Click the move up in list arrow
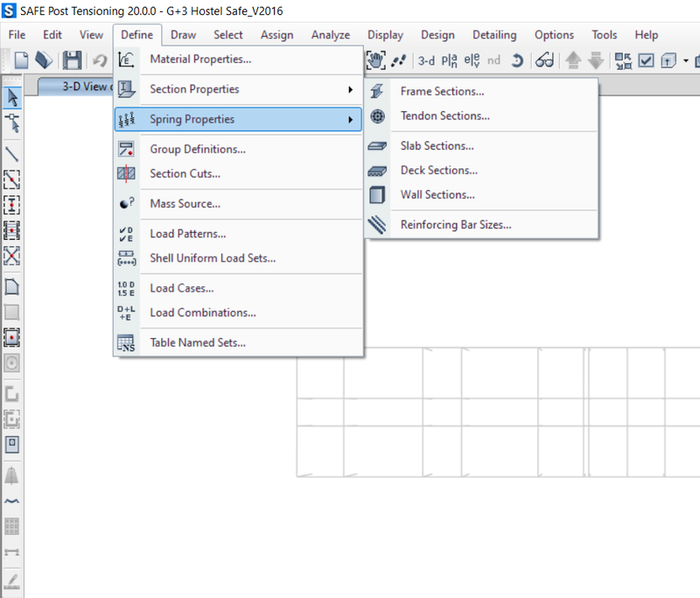 [x=573, y=60]
